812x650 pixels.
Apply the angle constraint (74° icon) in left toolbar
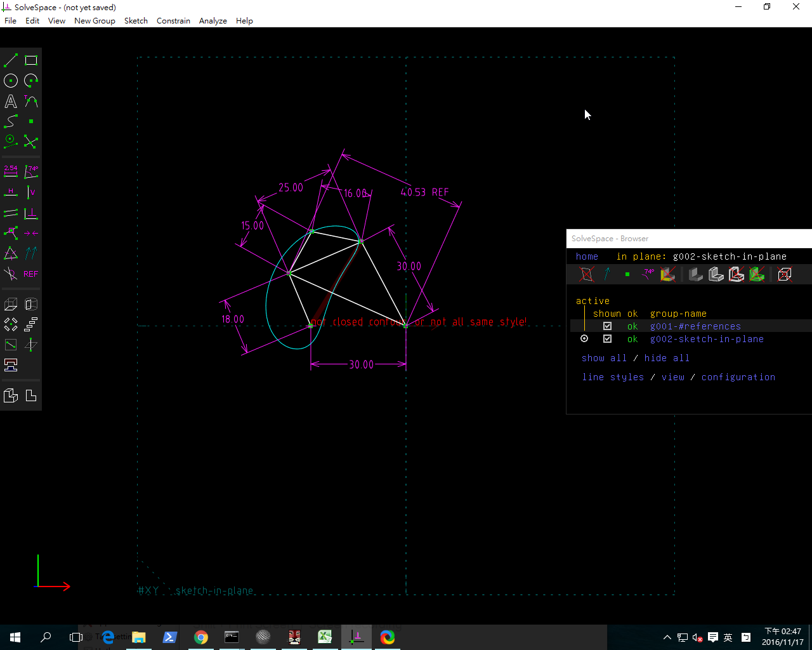point(31,171)
